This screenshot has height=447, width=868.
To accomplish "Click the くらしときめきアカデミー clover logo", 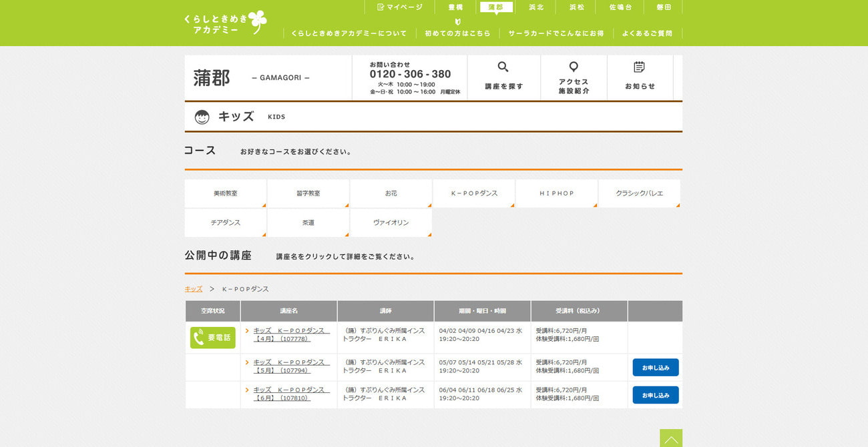I will click(x=226, y=23).
